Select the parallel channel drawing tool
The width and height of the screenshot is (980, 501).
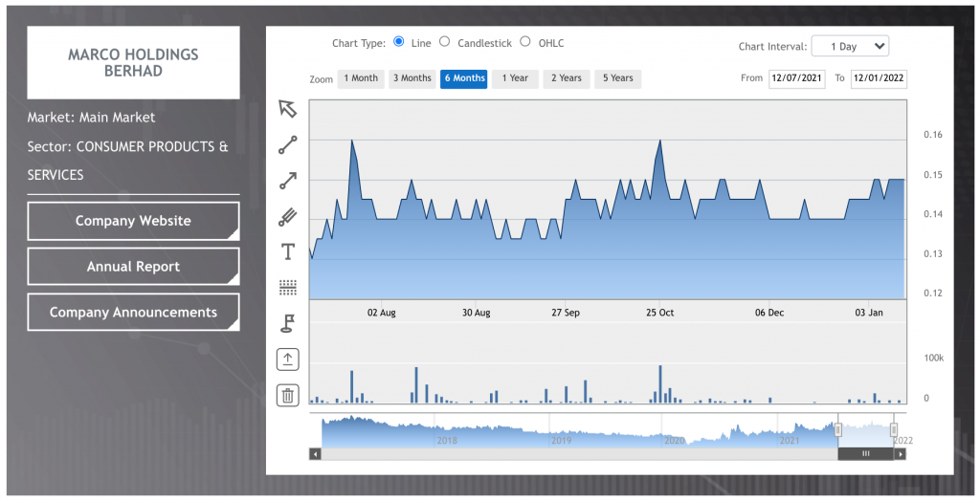288,217
